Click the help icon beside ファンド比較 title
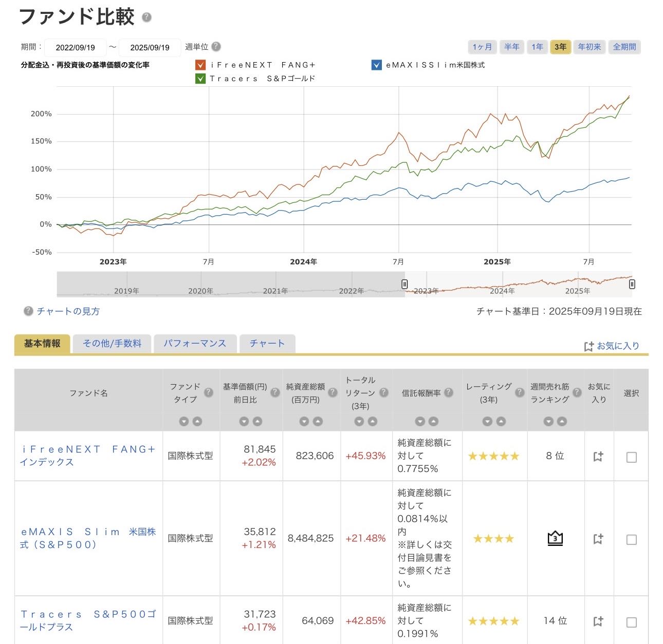This screenshot has width=663, height=644. point(146,17)
